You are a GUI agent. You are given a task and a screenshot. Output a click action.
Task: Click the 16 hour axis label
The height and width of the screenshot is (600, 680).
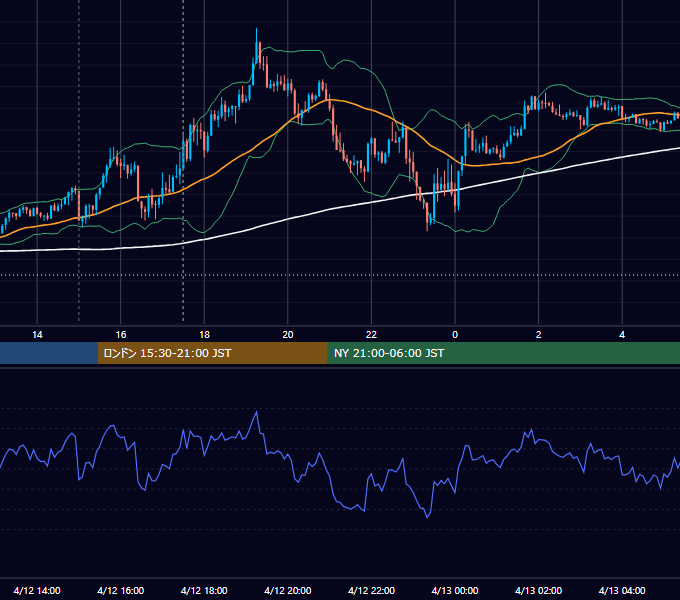121,335
